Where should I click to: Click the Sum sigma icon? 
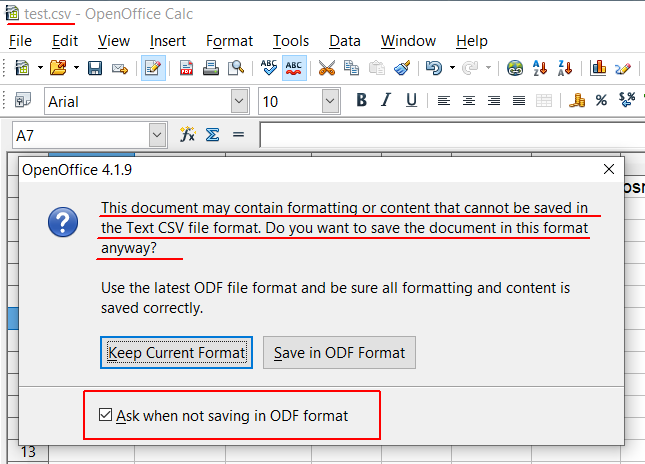212,135
